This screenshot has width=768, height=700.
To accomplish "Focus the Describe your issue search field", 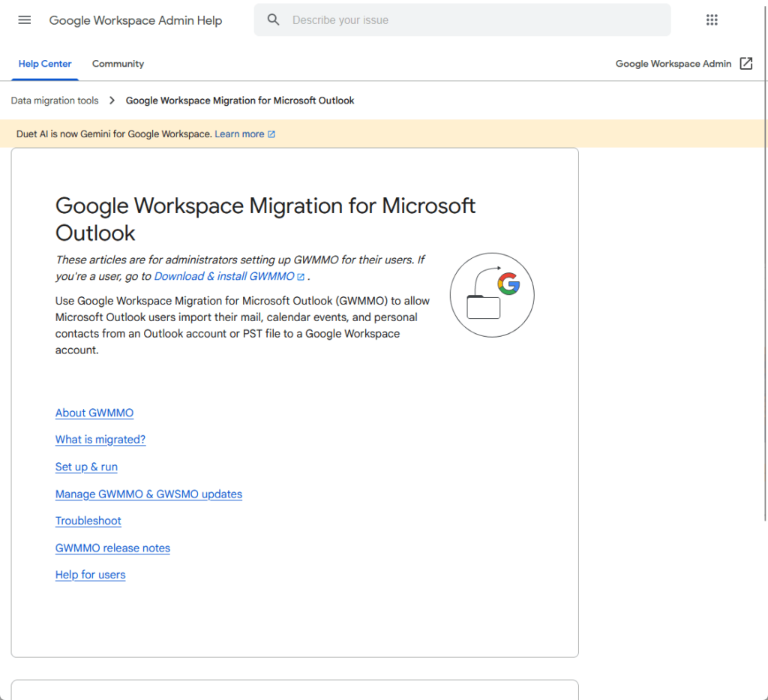I will (462, 20).
